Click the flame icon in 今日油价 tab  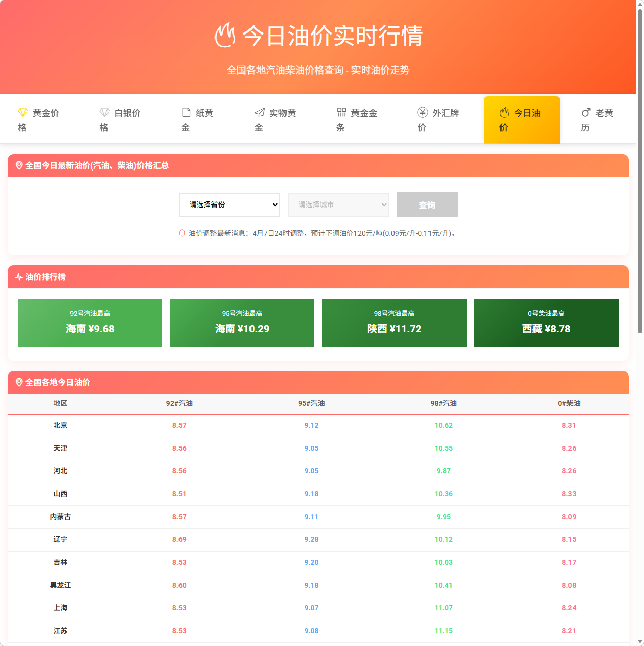coord(504,112)
